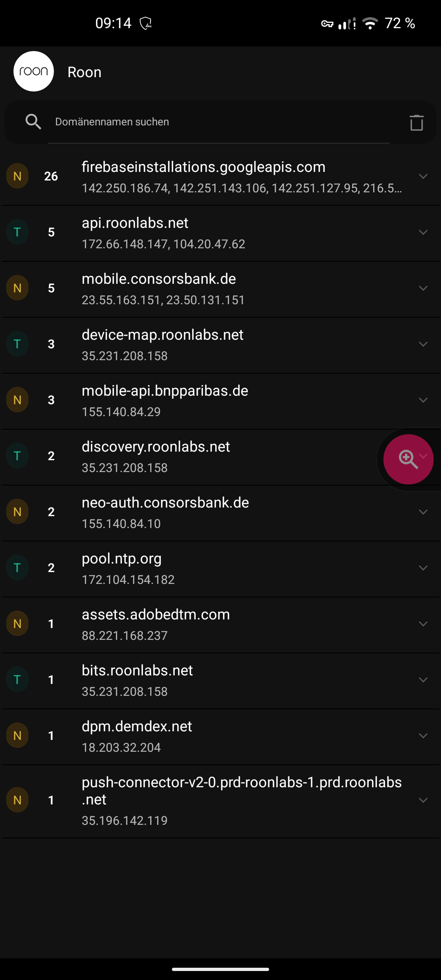
Task: Open the device-map.roonlabs.net entry
Action: point(163,344)
